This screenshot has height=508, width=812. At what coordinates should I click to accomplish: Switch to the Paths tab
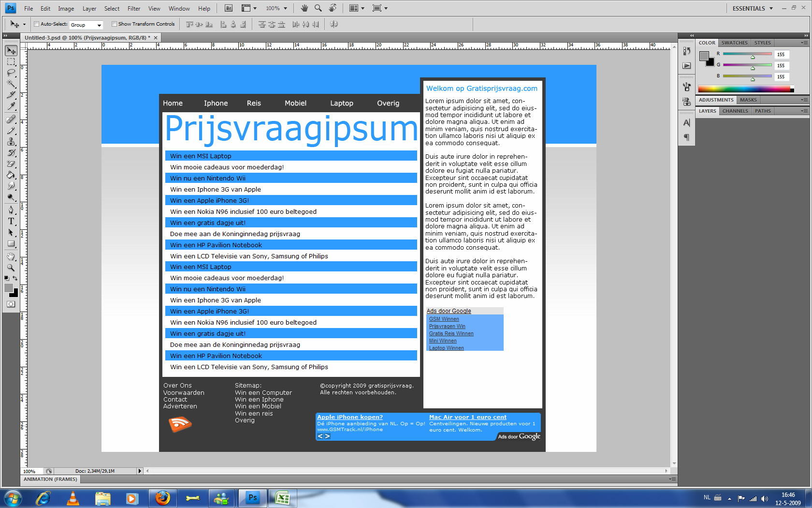tap(763, 111)
